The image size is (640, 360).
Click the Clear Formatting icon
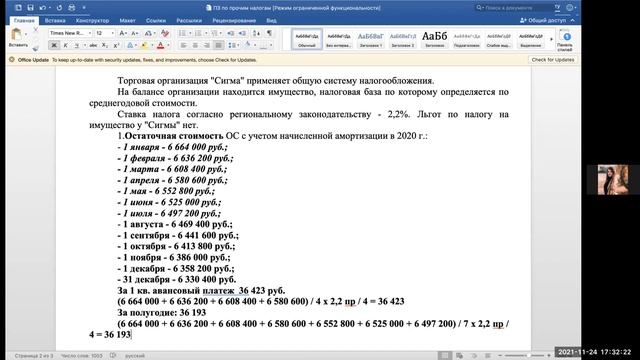pos(165,33)
